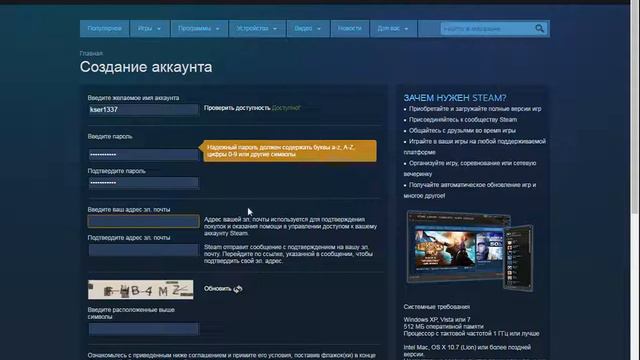Click the Создание аккаунта page title
Viewport: 640px width, 360px height.
coord(146,67)
